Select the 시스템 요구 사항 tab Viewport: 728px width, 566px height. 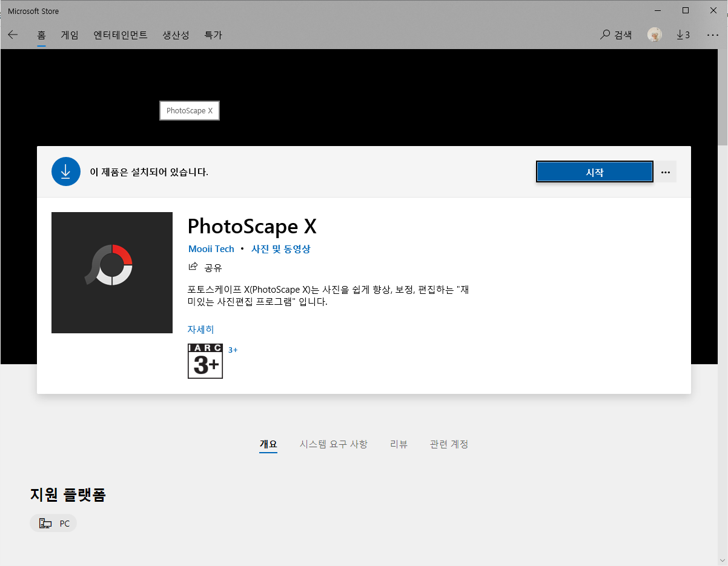coord(333,444)
